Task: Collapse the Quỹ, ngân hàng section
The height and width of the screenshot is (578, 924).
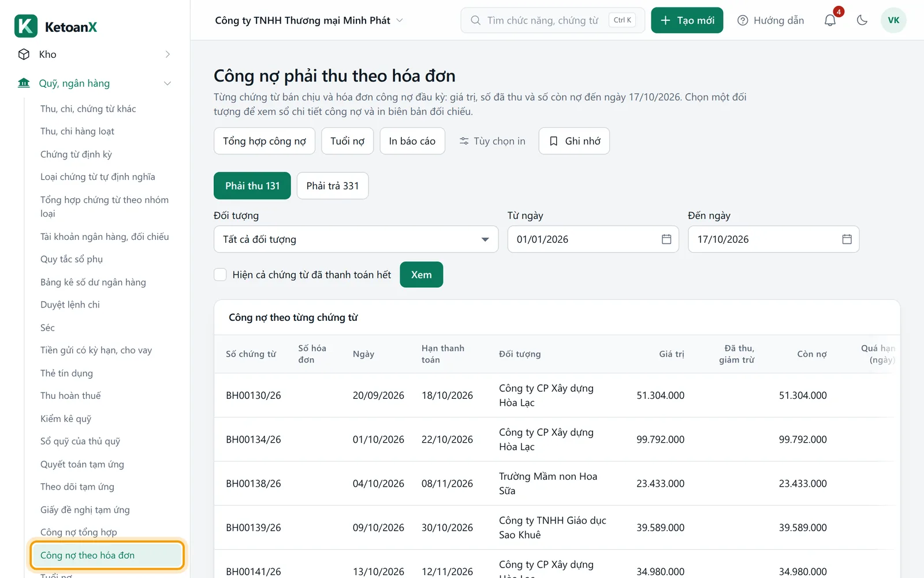Action: point(167,83)
